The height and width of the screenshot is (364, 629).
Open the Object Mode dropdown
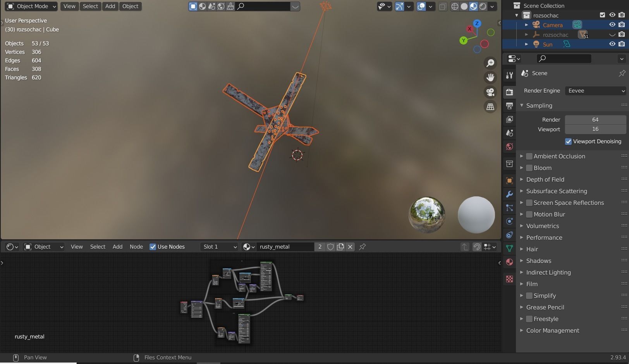(x=31, y=6)
